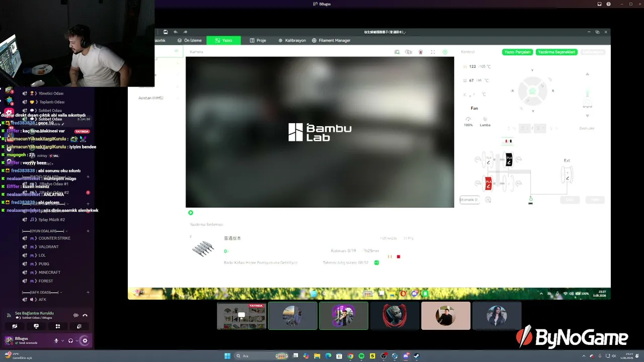Open the Filament Manager tab
Screen dimensions: 644x362
331,40
